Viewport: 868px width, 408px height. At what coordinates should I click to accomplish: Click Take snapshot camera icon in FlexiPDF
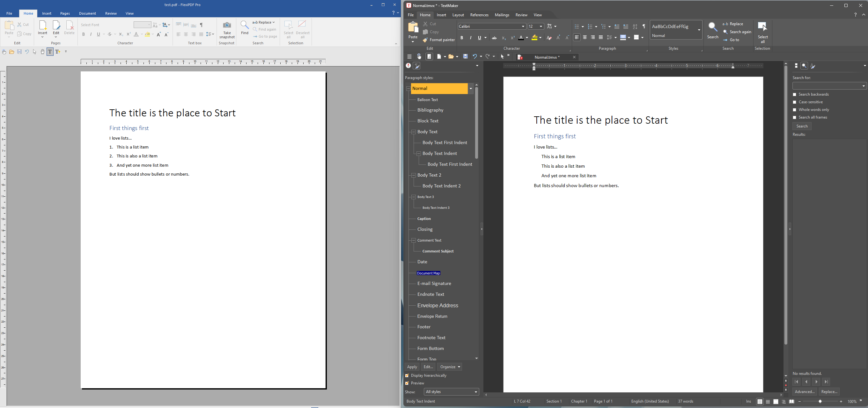227,26
